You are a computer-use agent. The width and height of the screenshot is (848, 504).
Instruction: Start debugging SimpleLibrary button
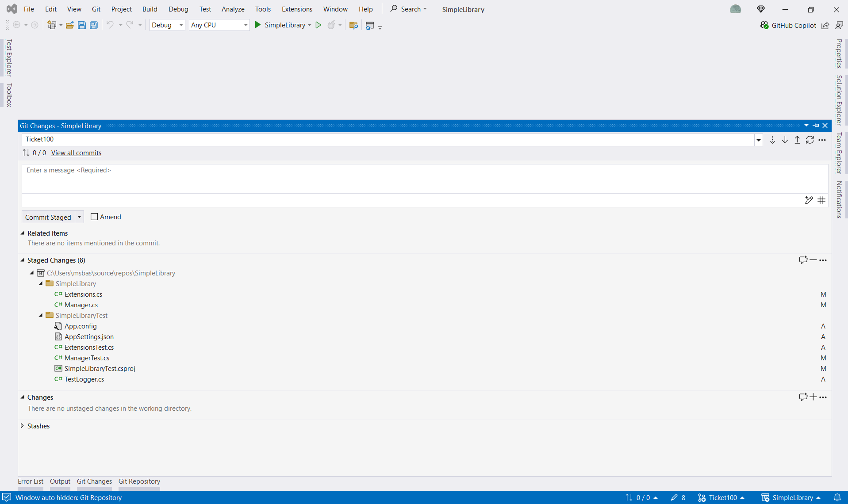tap(280, 25)
